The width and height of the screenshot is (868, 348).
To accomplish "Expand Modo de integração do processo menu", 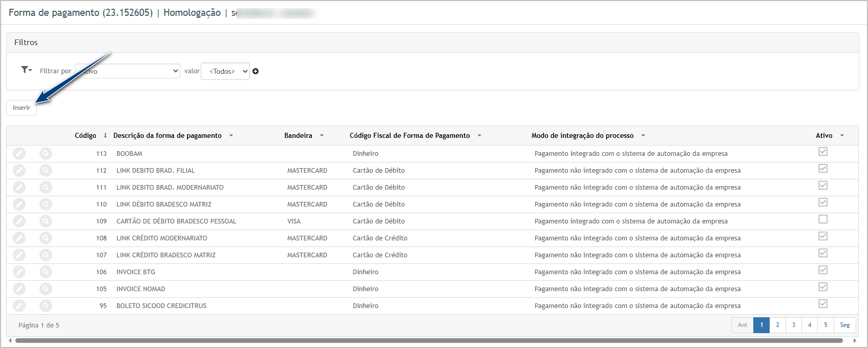I will tap(643, 136).
